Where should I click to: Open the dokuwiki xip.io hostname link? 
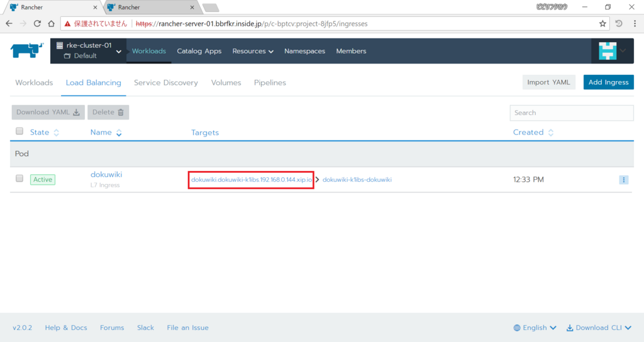[x=252, y=180]
